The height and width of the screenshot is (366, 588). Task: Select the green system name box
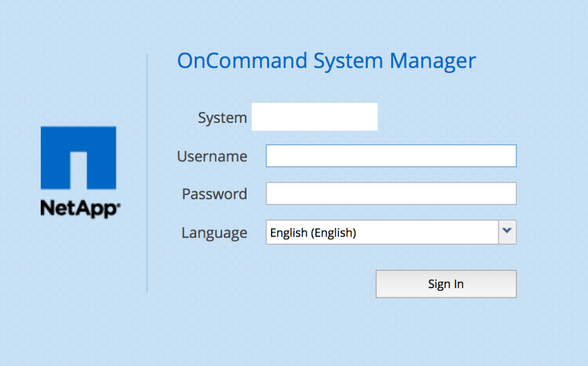(314, 117)
